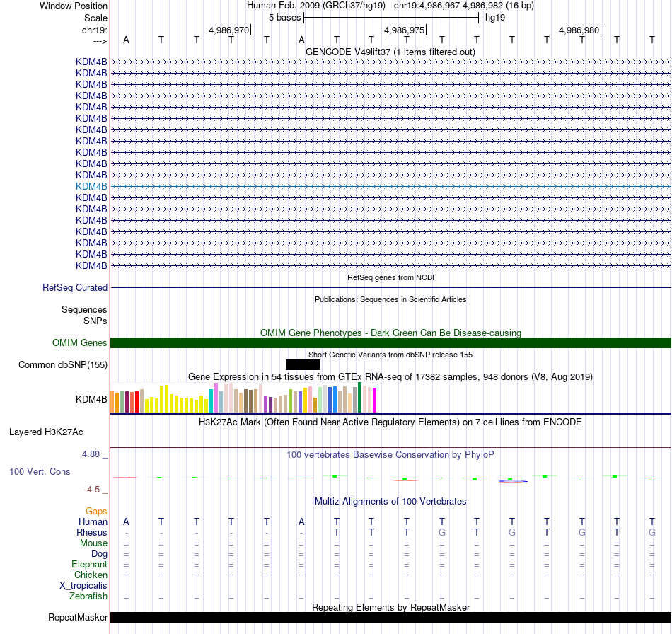
Task: Open the 100 Vert. Cons track label
Action: [x=40, y=471]
